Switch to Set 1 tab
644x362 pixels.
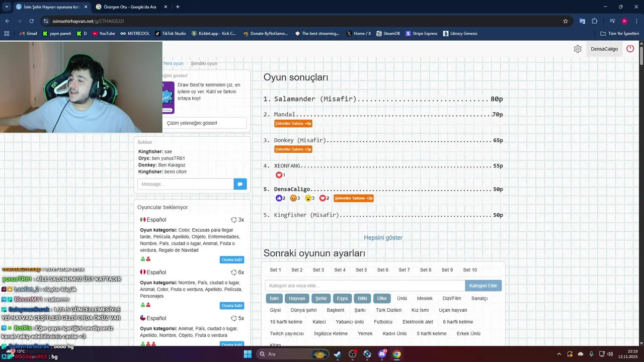click(276, 270)
